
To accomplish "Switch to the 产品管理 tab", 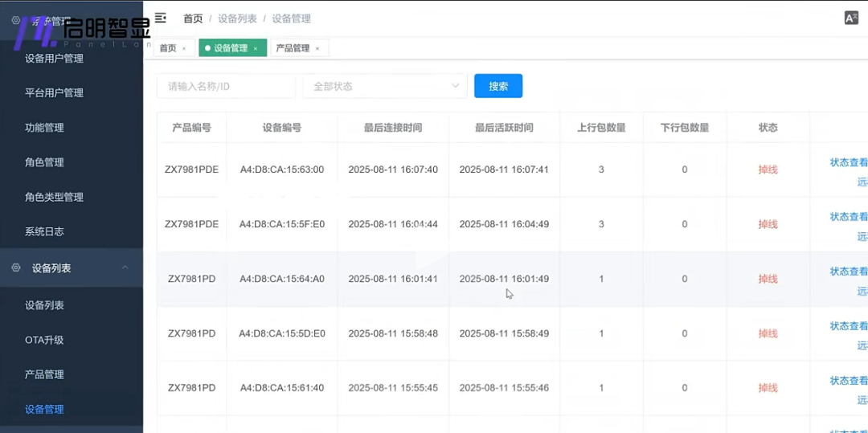I will point(293,48).
